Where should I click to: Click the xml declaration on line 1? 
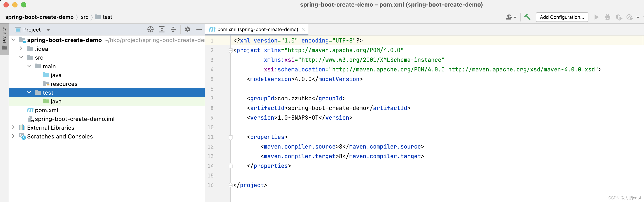click(x=298, y=41)
